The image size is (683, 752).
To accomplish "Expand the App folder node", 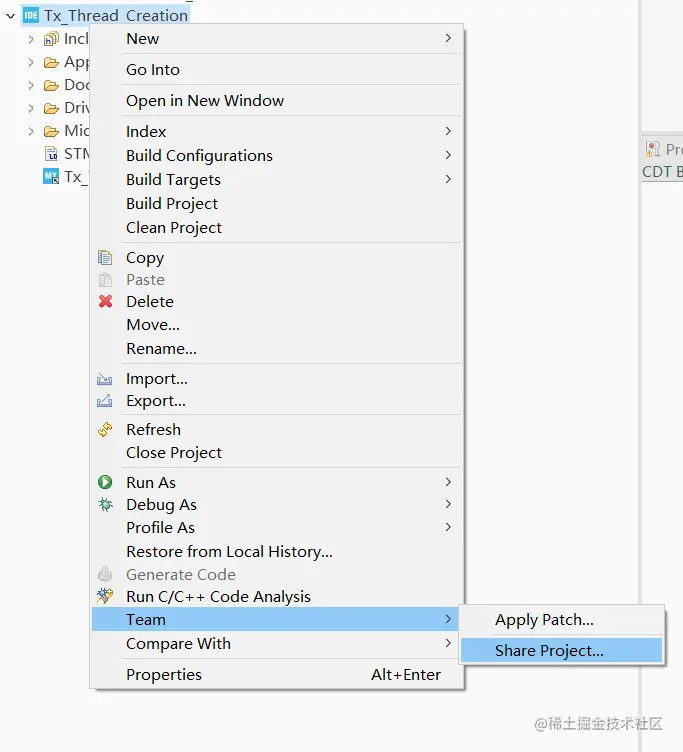I will point(31,62).
